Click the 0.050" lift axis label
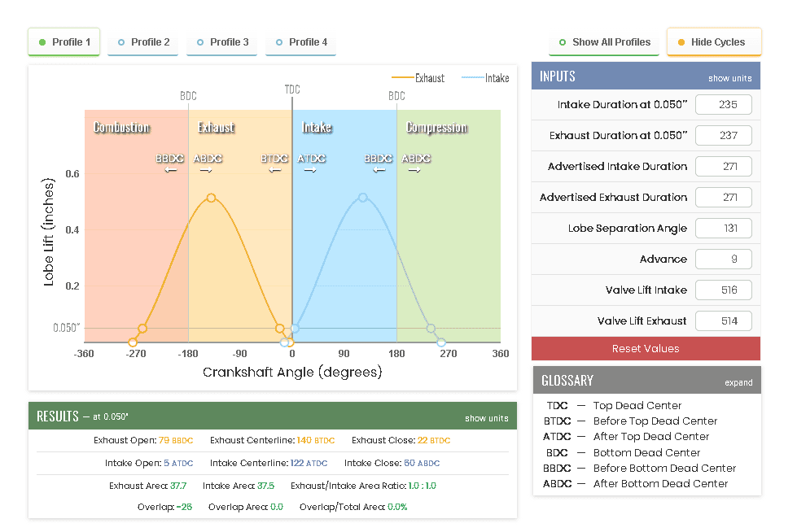 67,328
